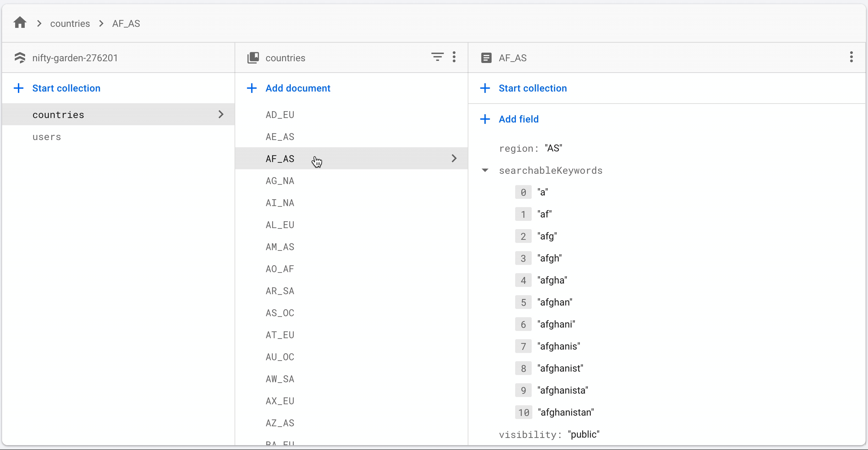
Task: Click the home icon in breadcrumb
Action: pyautogui.click(x=20, y=23)
